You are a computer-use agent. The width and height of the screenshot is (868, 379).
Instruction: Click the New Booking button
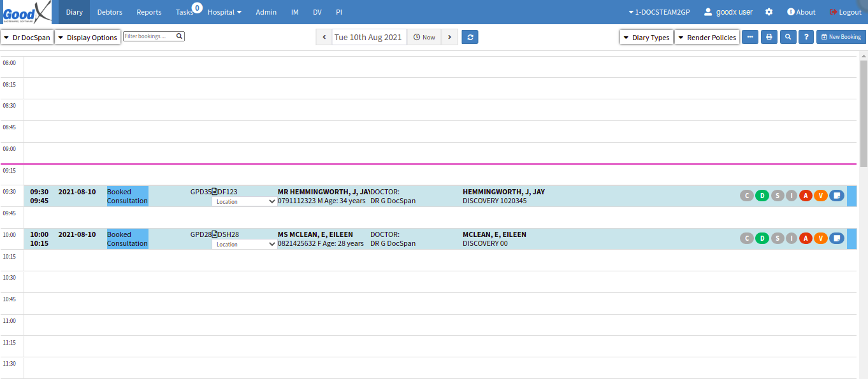pos(841,37)
